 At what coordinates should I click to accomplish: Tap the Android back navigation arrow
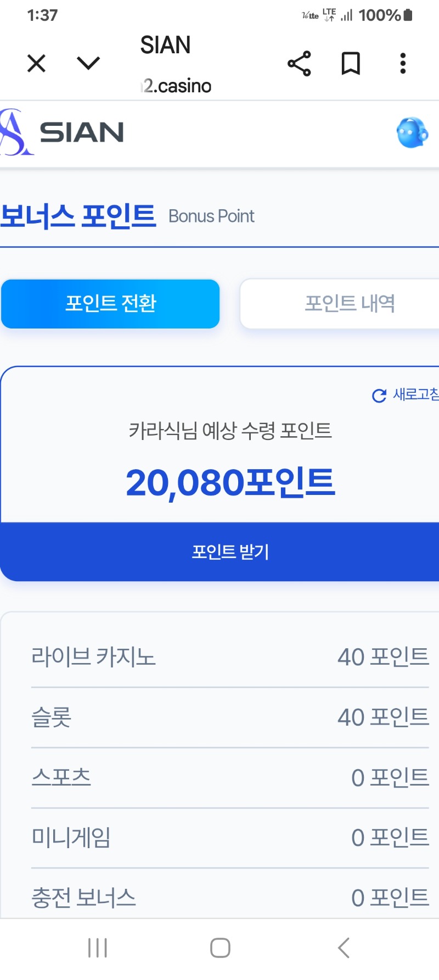[344, 948]
